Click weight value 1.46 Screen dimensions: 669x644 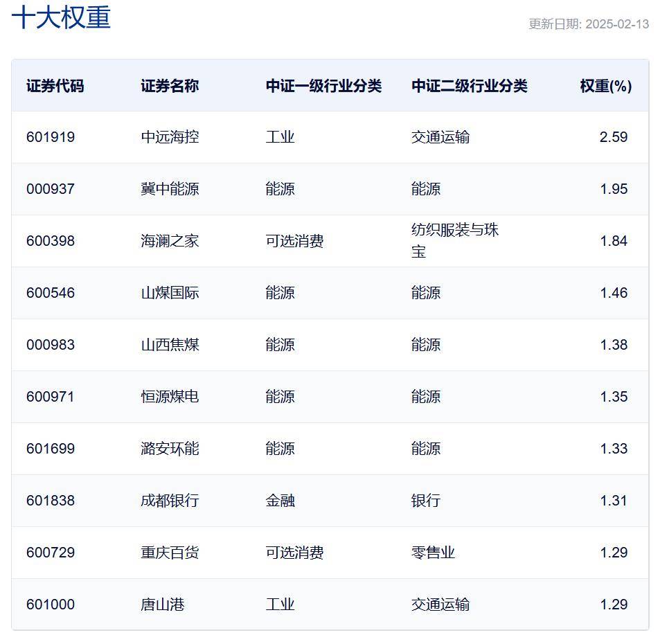[614, 293]
